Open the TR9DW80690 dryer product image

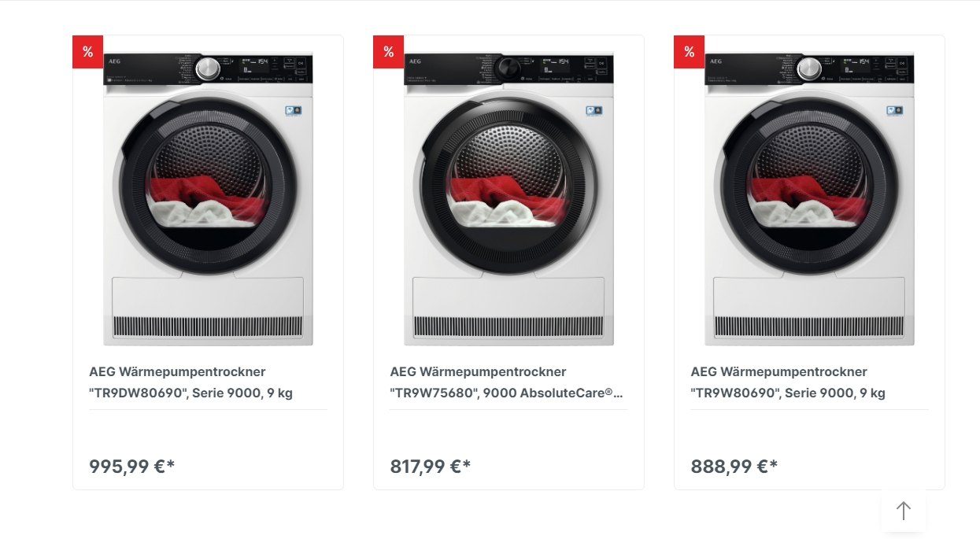(x=208, y=199)
